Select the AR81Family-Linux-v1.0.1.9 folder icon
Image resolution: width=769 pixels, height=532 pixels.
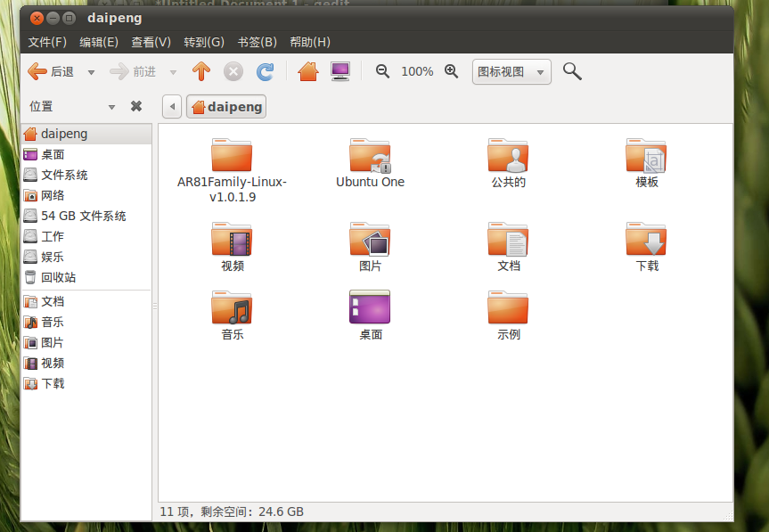pos(232,155)
